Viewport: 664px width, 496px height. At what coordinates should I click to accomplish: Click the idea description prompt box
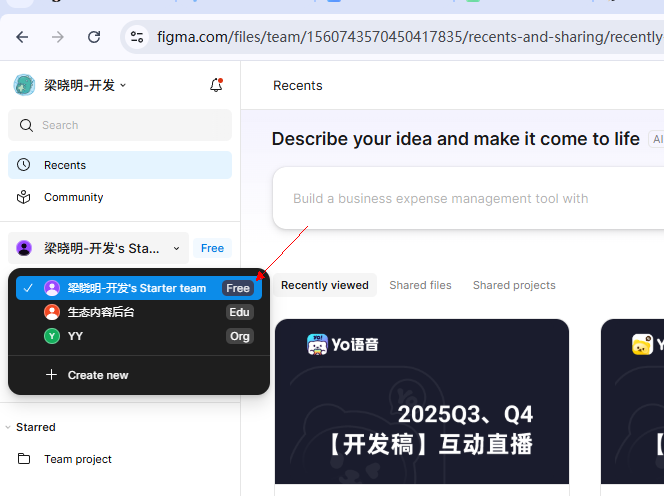click(x=468, y=198)
